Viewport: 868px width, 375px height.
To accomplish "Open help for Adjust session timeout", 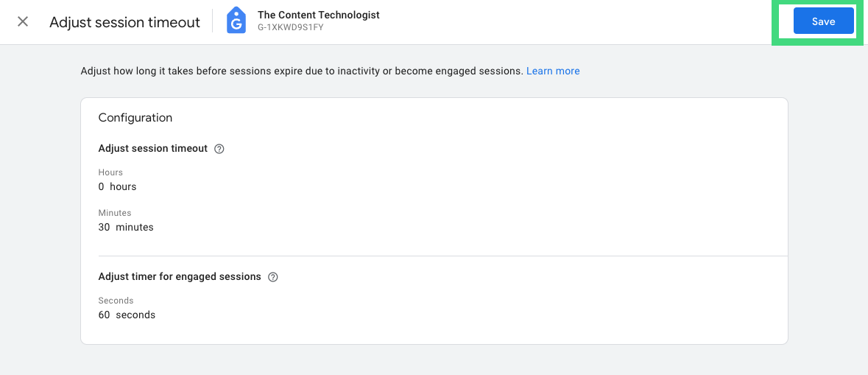I will tap(219, 149).
